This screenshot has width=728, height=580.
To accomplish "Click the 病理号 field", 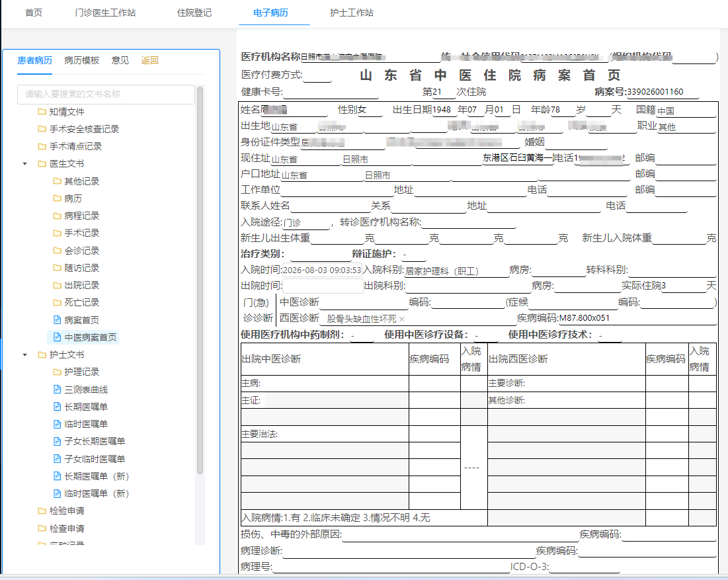I will (391, 567).
